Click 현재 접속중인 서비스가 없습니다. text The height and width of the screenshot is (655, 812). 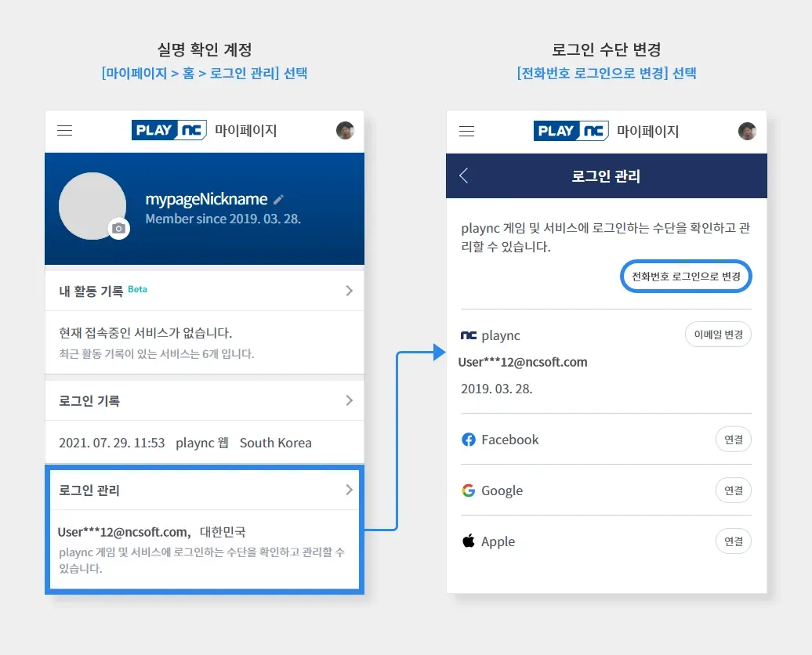(146, 332)
